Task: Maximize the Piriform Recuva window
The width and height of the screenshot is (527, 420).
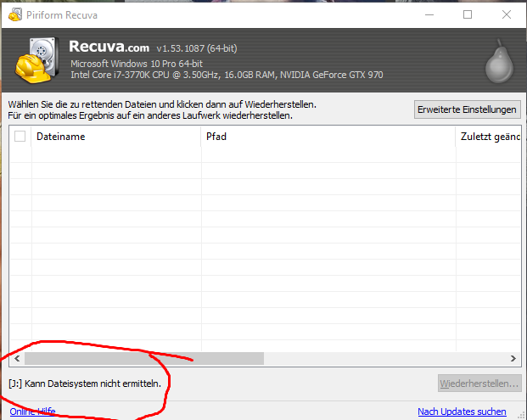Action: pyautogui.click(x=468, y=14)
